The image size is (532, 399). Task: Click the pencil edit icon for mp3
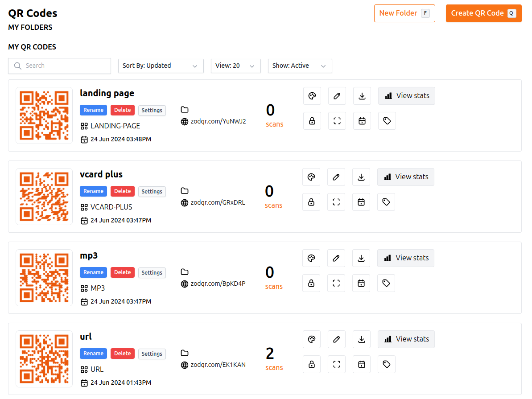coord(336,258)
